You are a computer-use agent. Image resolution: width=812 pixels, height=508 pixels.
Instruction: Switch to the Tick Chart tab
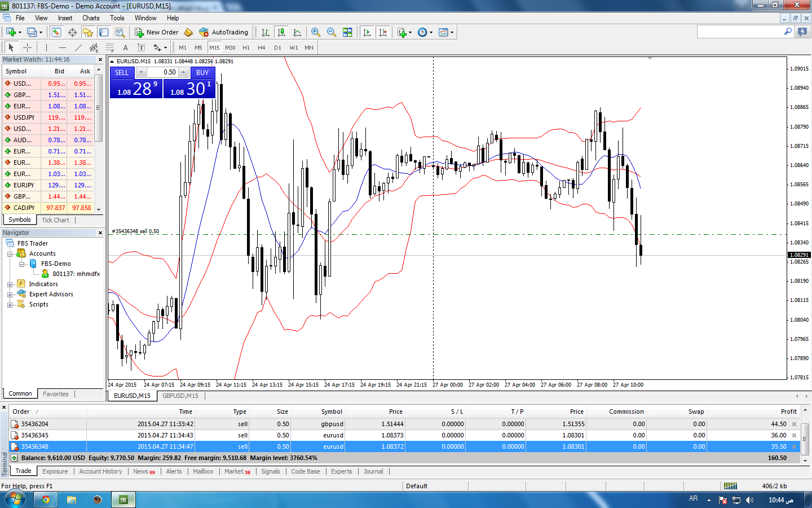tap(55, 220)
